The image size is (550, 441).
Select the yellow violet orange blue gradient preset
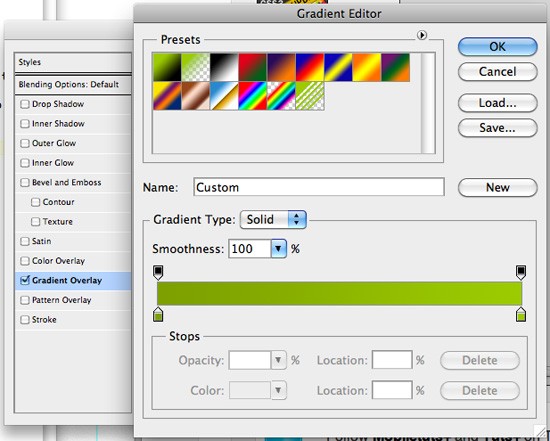coord(167,96)
